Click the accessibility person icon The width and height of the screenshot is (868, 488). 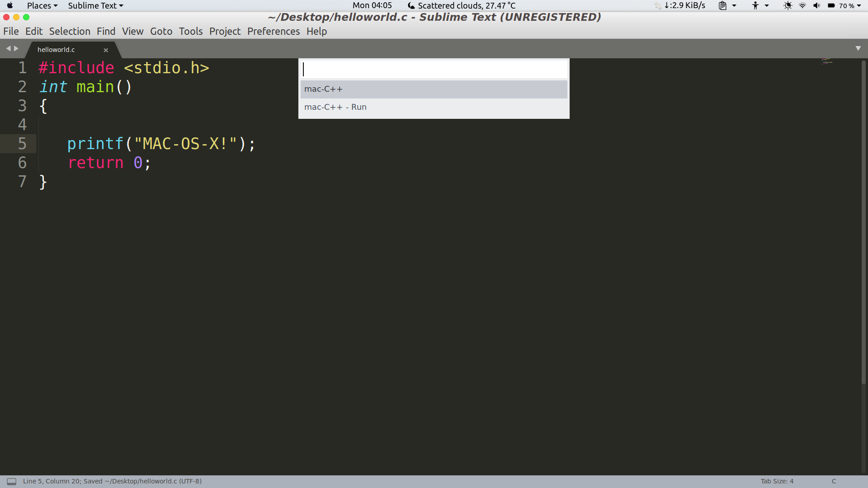755,5
